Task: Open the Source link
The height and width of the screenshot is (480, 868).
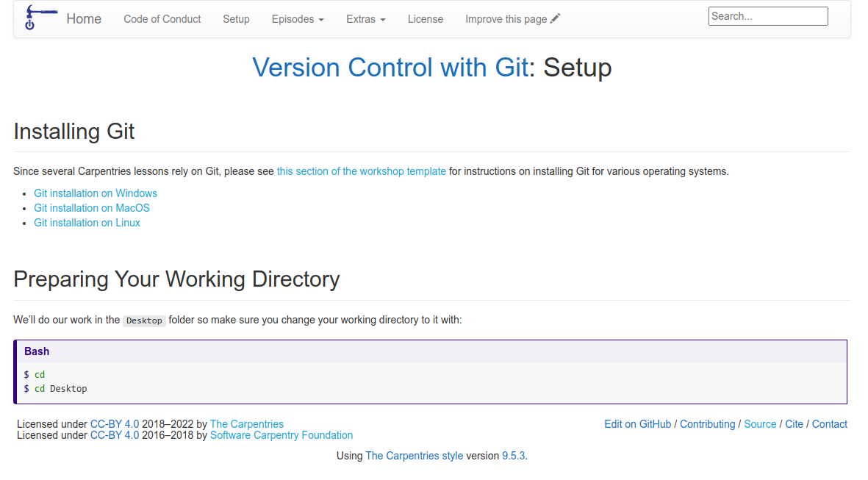Action: [x=760, y=424]
